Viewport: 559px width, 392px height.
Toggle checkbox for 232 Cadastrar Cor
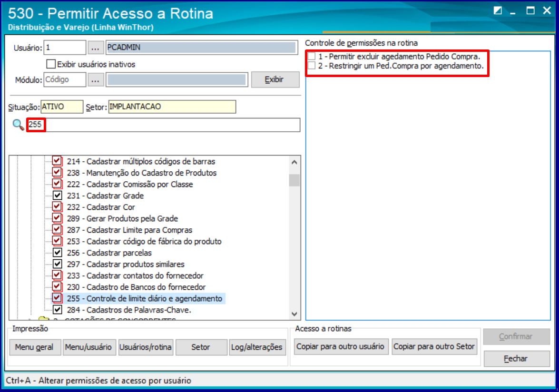[x=57, y=206]
